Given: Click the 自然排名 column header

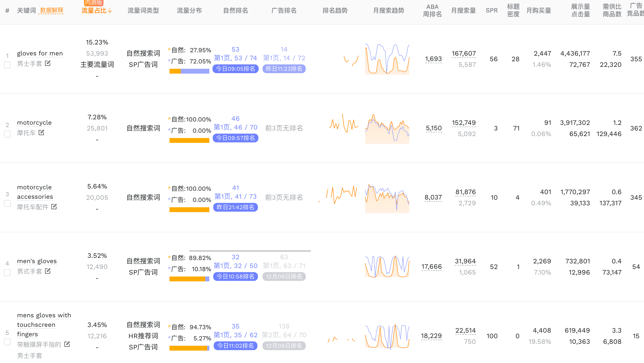Looking at the screenshot, I should click(x=235, y=10).
